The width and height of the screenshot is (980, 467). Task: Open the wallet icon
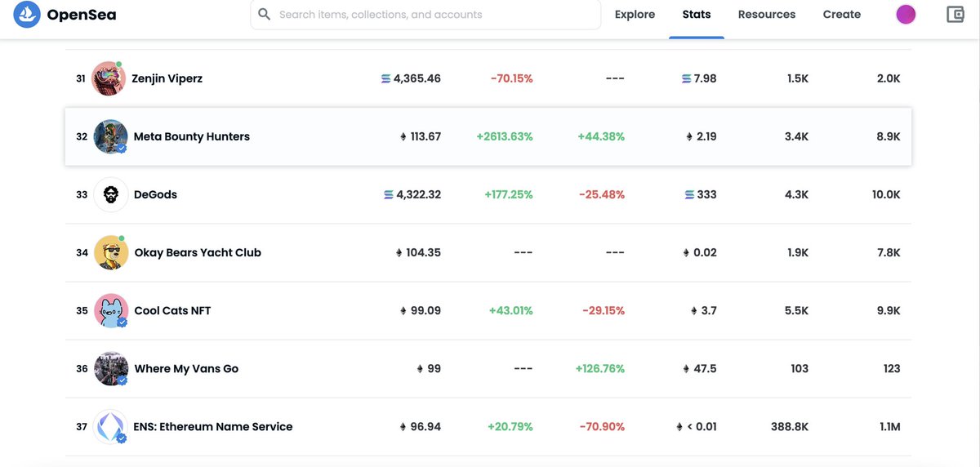[955, 15]
